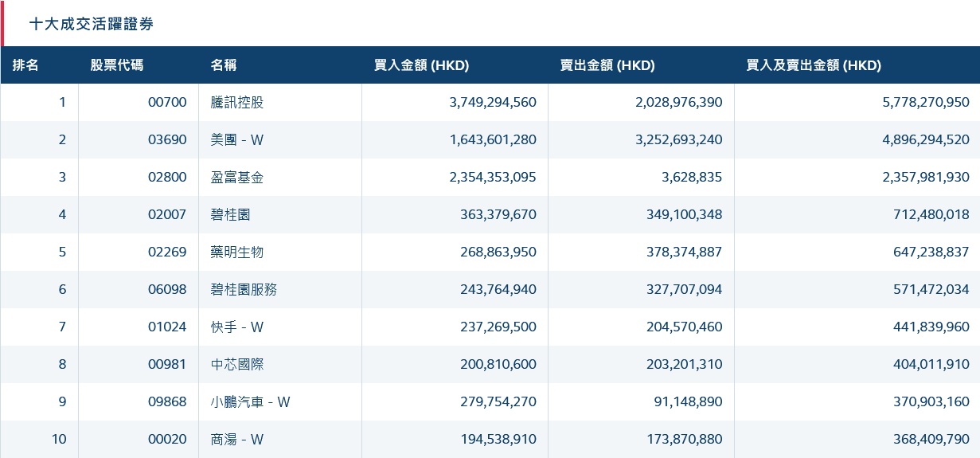This screenshot has width=980, height=458.
Task: Select stock code 02269
Action: (x=167, y=252)
